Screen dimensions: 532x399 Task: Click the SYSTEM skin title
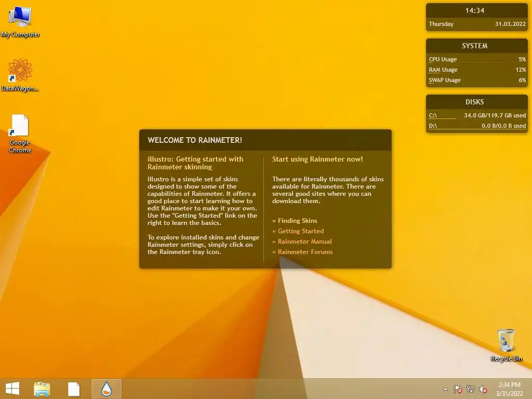[475, 46]
